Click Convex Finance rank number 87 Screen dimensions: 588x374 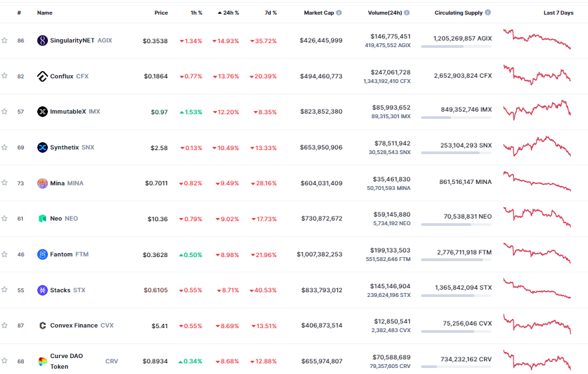[21, 326]
